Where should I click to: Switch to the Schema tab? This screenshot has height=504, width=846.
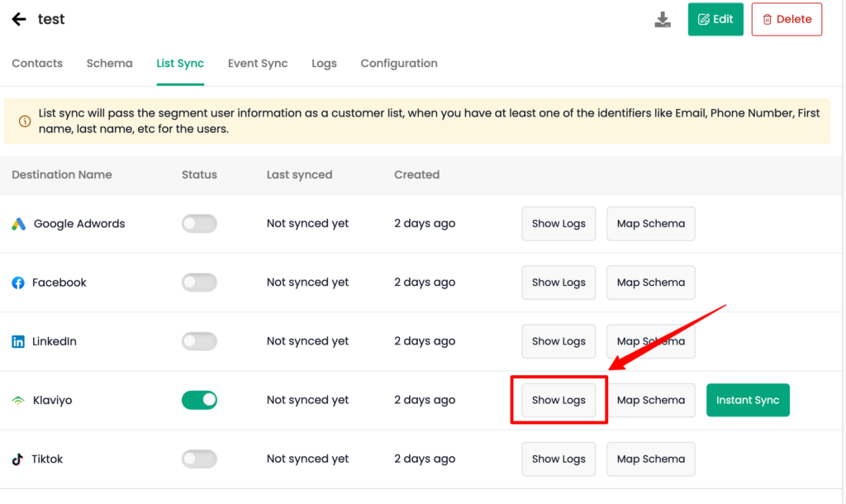(x=110, y=63)
